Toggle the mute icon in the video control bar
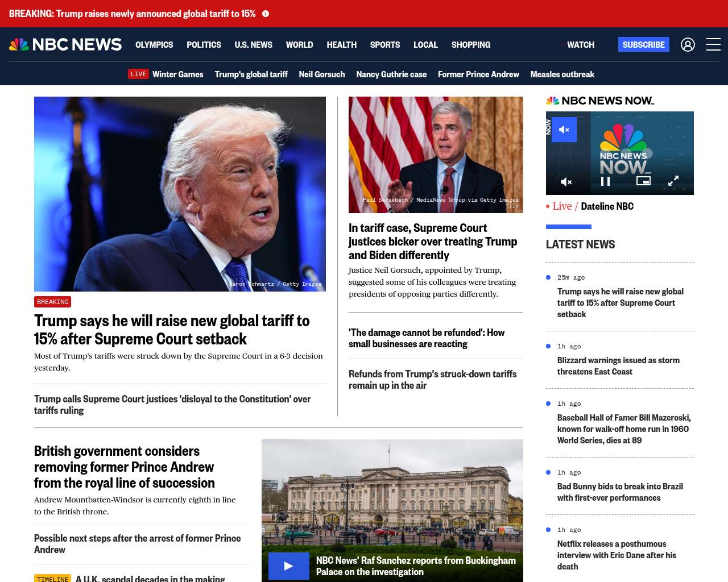Viewport: 728px width, 582px height. (566, 182)
